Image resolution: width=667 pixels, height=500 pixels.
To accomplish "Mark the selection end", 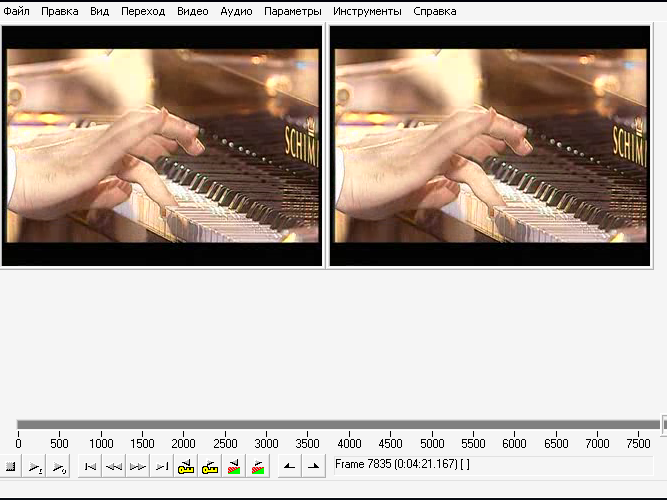I will point(314,467).
